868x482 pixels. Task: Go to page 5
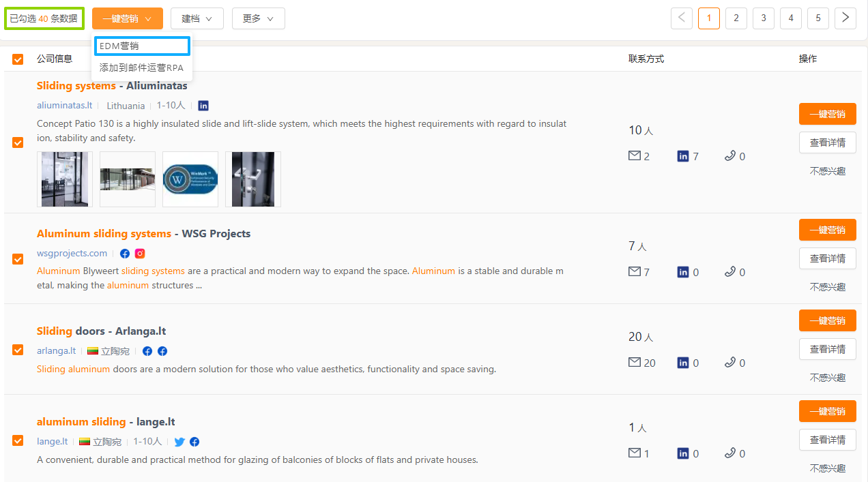(x=818, y=18)
